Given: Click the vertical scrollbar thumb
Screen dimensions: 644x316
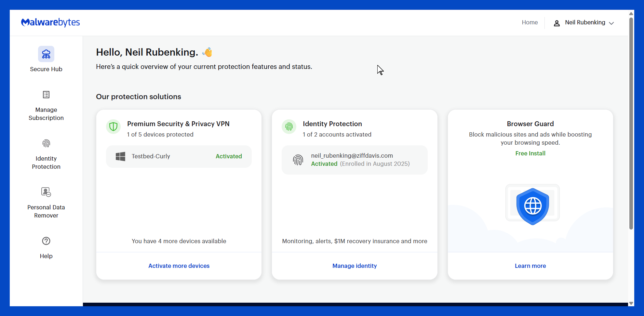Looking at the screenshot, I should coord(631,124).
